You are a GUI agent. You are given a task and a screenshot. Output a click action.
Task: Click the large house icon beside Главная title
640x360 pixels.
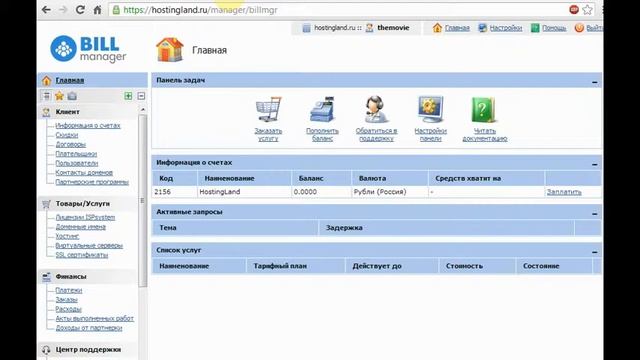(x=169, y=50)
